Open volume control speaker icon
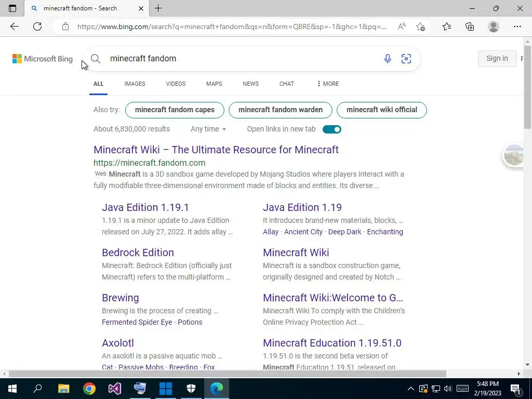 tap(448, 389)
